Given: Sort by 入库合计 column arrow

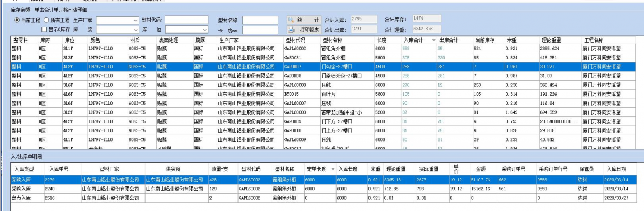Looking at the screenshot, I should point(433,40).
